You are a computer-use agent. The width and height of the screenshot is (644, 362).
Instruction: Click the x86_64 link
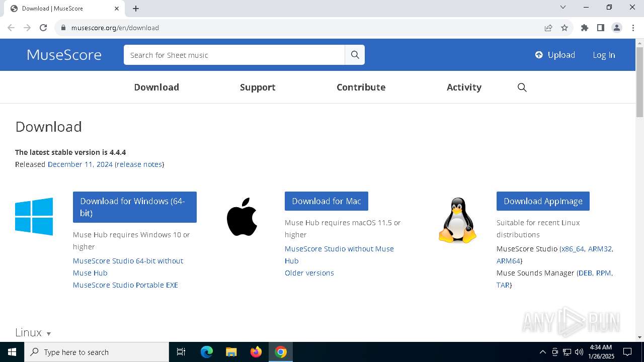pos(573,249)
